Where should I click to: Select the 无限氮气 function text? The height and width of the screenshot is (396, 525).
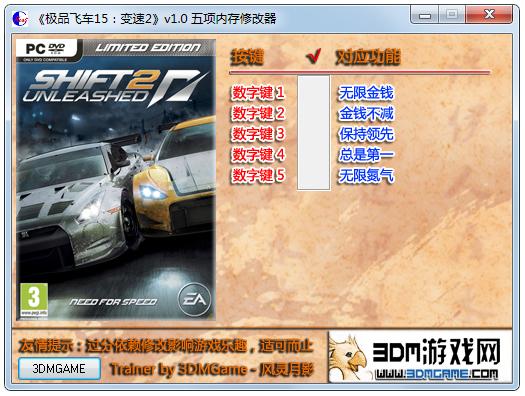point(366,175)
